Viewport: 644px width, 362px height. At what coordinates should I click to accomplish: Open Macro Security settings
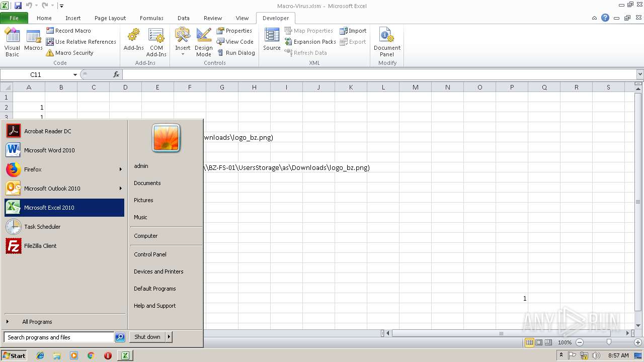click(x=69, y=53)
